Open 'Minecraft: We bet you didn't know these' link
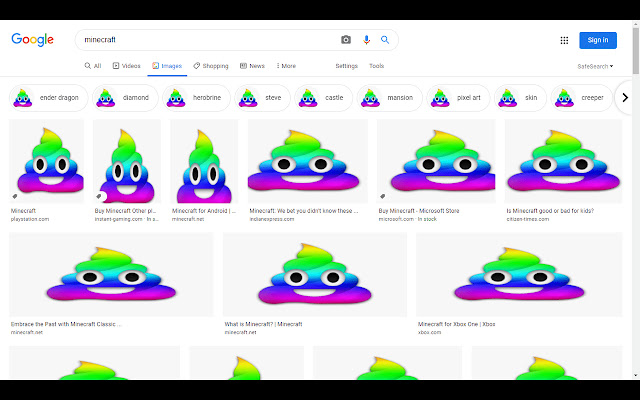 (x=304, y=211)
